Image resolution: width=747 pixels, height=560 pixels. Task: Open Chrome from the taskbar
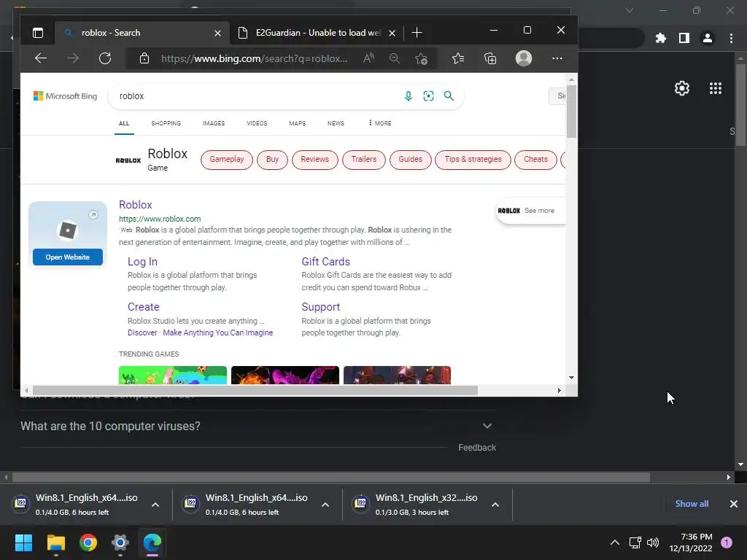[x=88, y=542]
